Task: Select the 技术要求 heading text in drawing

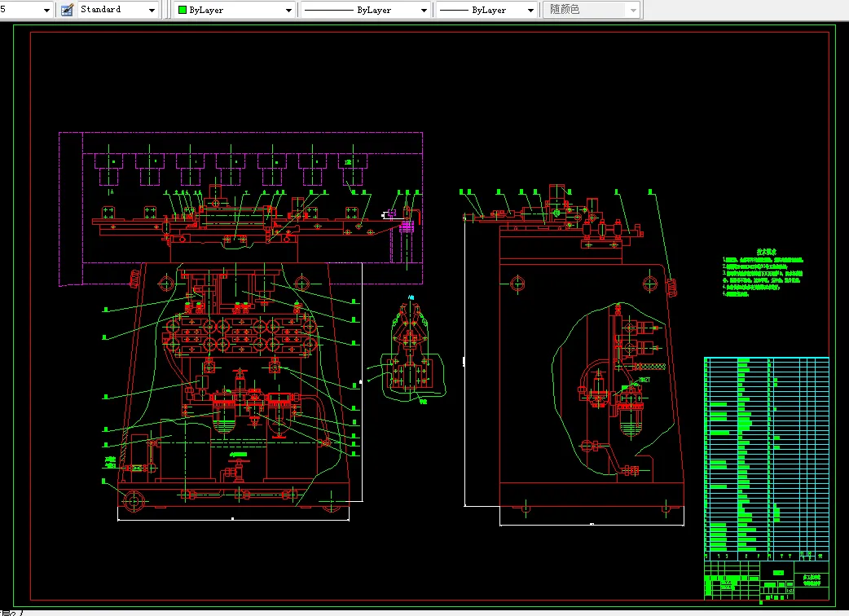Action: [x=766, y=252]
